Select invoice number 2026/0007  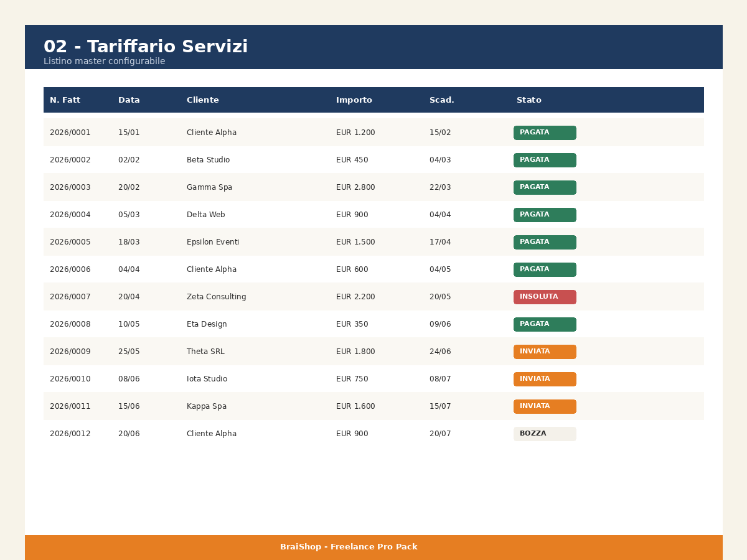(x=70, y=297)
